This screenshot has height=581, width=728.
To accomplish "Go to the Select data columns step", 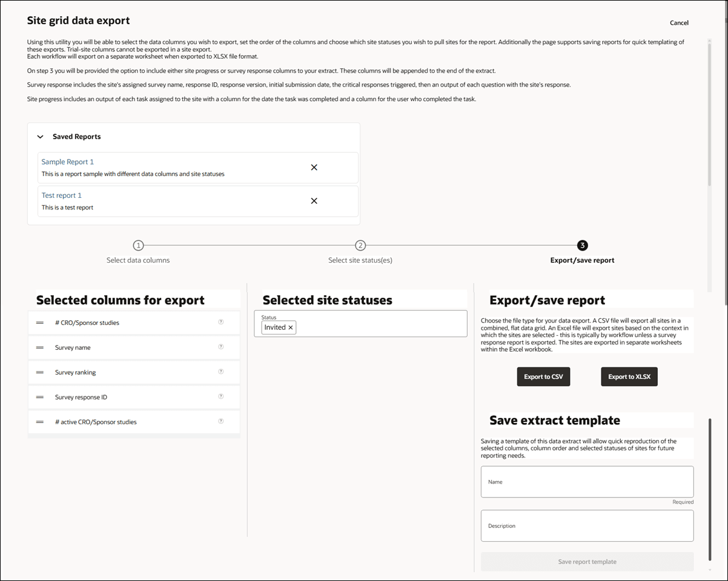I will click(138, 245).
